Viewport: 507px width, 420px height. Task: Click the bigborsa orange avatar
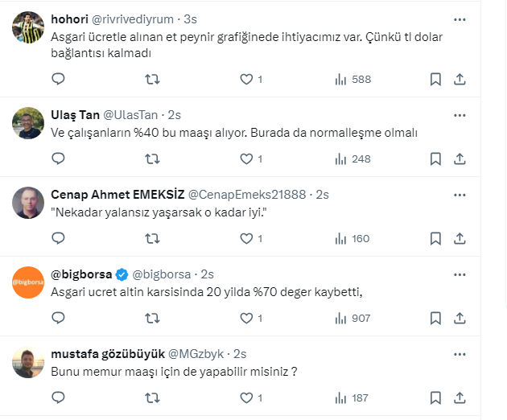point(28,283)
